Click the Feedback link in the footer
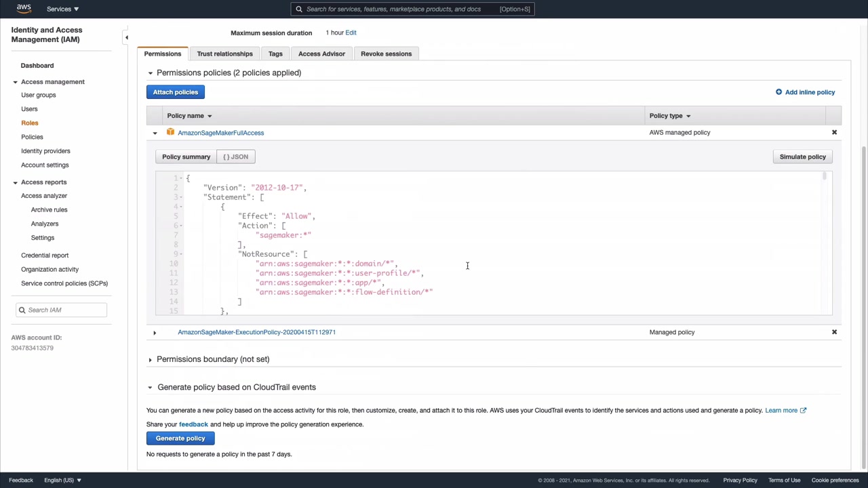 point(21,480)
